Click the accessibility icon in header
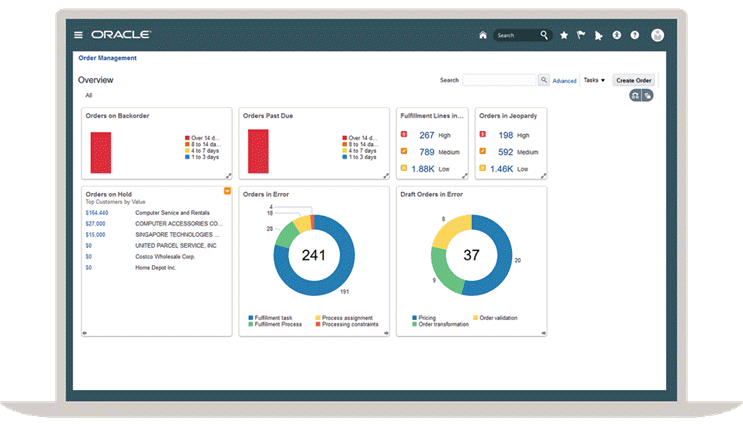The image size is (743, 427). pos(617,35)
